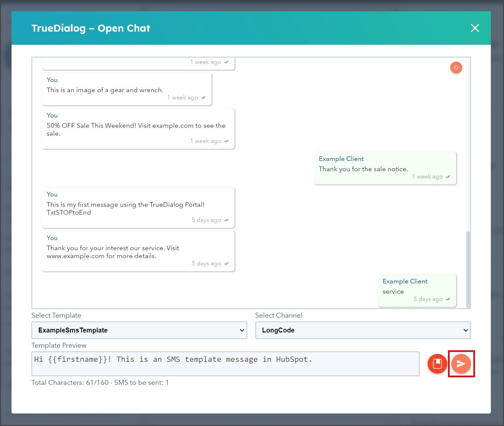
Task: Close the TrueDialog Open Chat dialog
Action: tap(475, 28)
